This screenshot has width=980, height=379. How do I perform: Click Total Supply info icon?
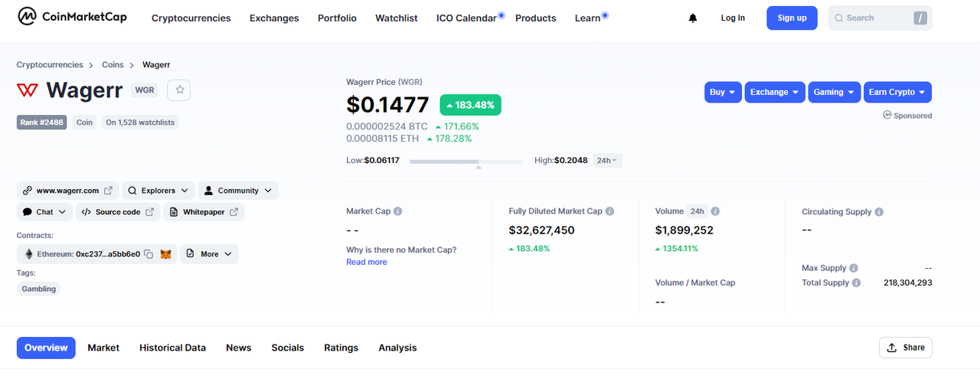[857, 283]
